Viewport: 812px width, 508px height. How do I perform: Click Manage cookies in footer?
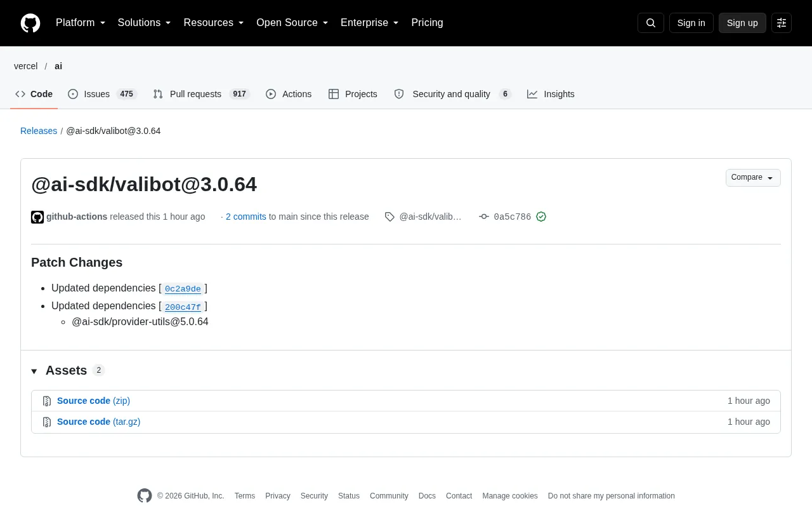[510, 496]
